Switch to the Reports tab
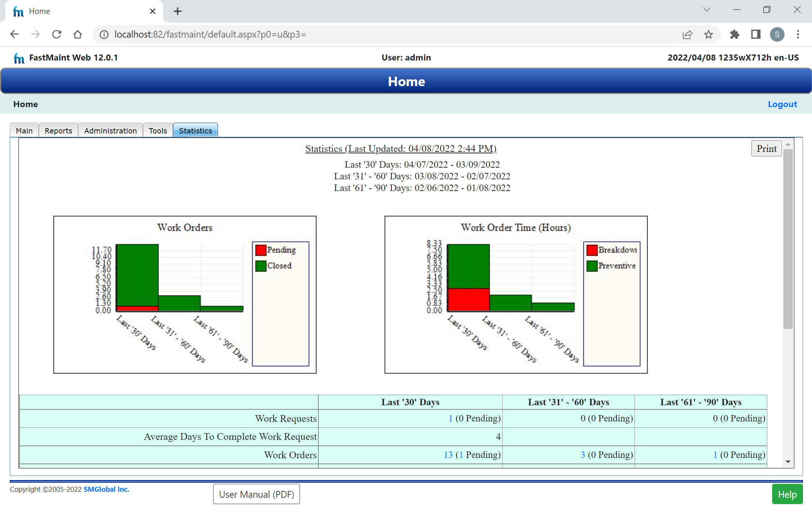Viewport: 812px width, 515px height. click(x=58, y=130)
